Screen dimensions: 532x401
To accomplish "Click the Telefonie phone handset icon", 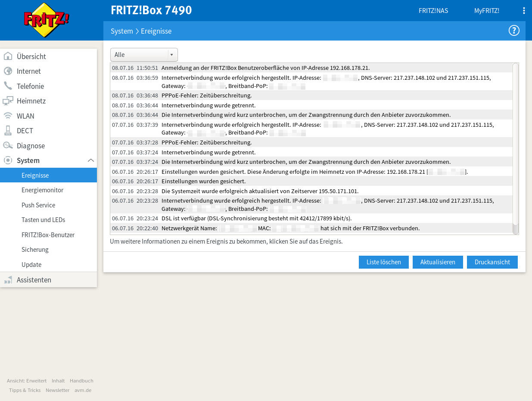I will pos(8,86).
